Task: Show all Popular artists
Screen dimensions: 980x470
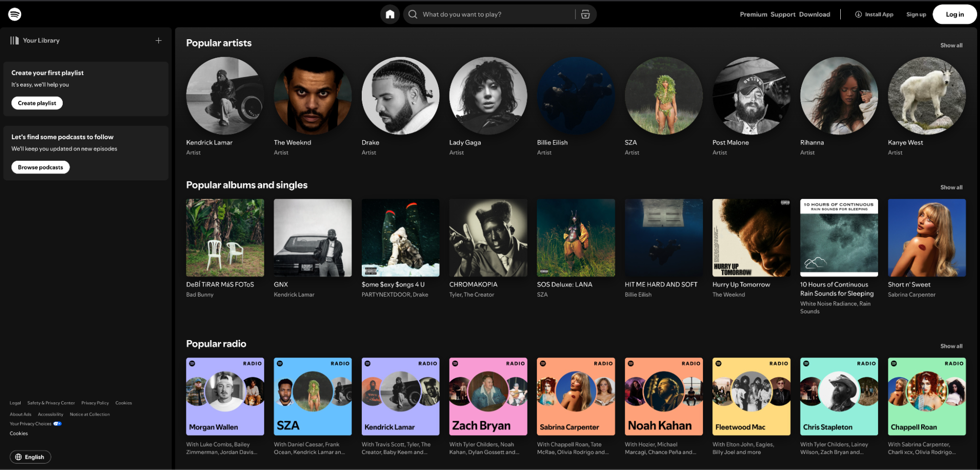Action: pos(951,45)
